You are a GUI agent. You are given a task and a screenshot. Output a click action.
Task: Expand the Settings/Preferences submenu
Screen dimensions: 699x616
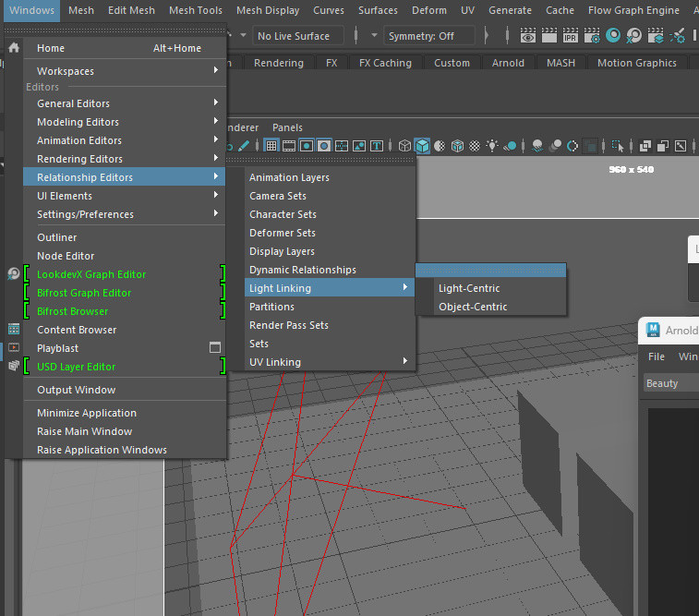(x=125, y=214)
